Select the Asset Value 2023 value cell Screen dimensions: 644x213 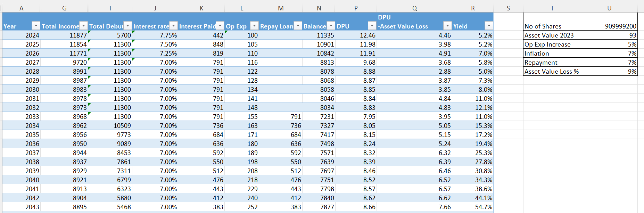pyautogui.click(x=609, y=35)
